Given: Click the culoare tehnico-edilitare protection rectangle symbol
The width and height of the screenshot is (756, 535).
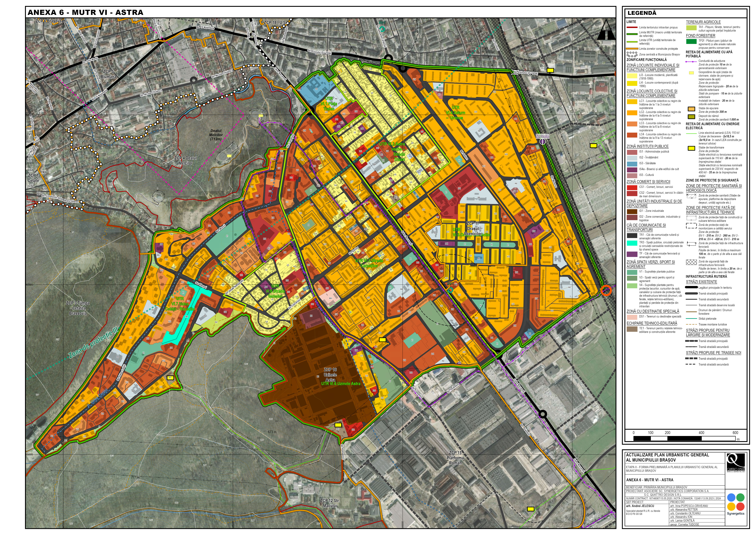Looking at the screenshot, I should [x=691, y=218].
